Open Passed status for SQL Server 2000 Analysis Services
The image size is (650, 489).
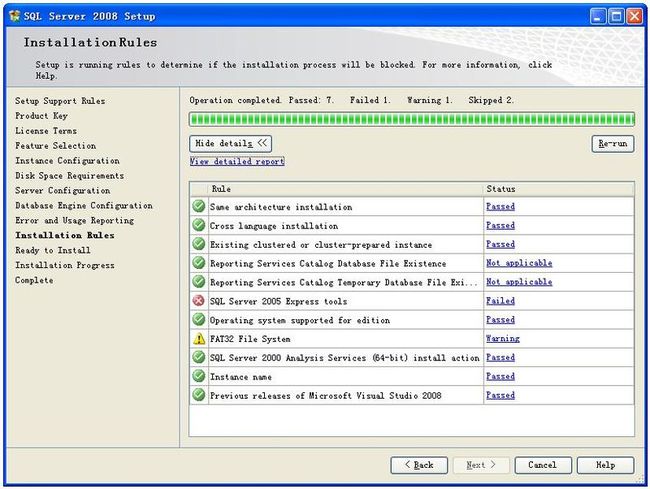coord(500,357)
